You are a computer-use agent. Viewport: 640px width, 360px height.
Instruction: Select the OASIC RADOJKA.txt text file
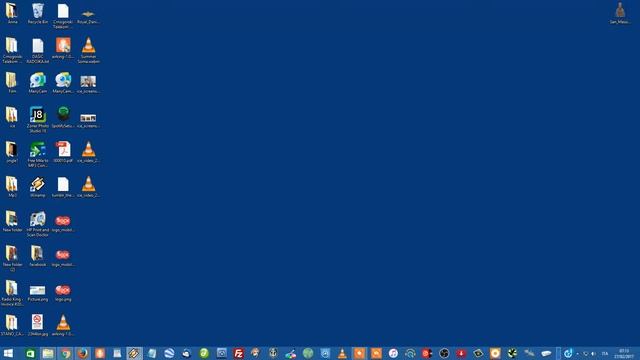(x=38, y=50)
